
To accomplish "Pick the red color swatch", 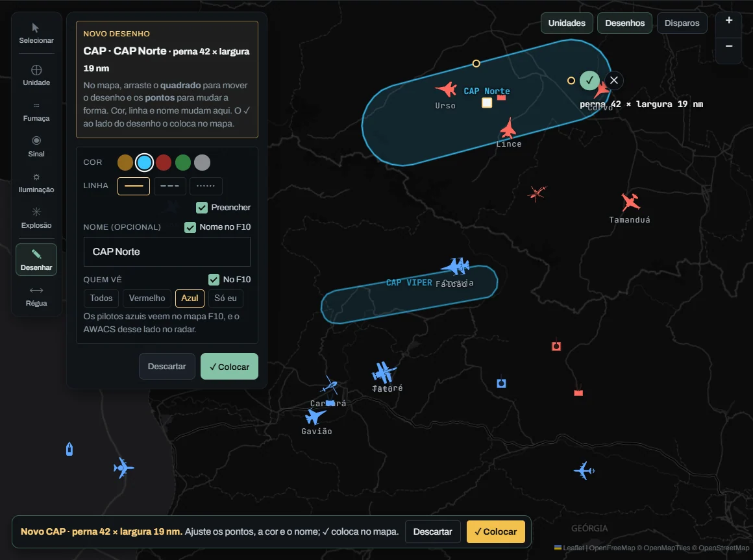I will click(164, 163).
